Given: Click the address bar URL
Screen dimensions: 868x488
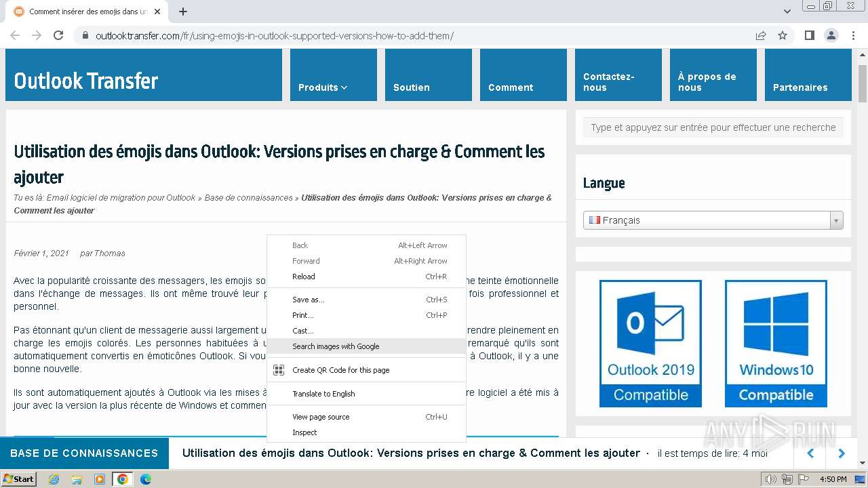Looking at the screenshot, I should [274, 35].
